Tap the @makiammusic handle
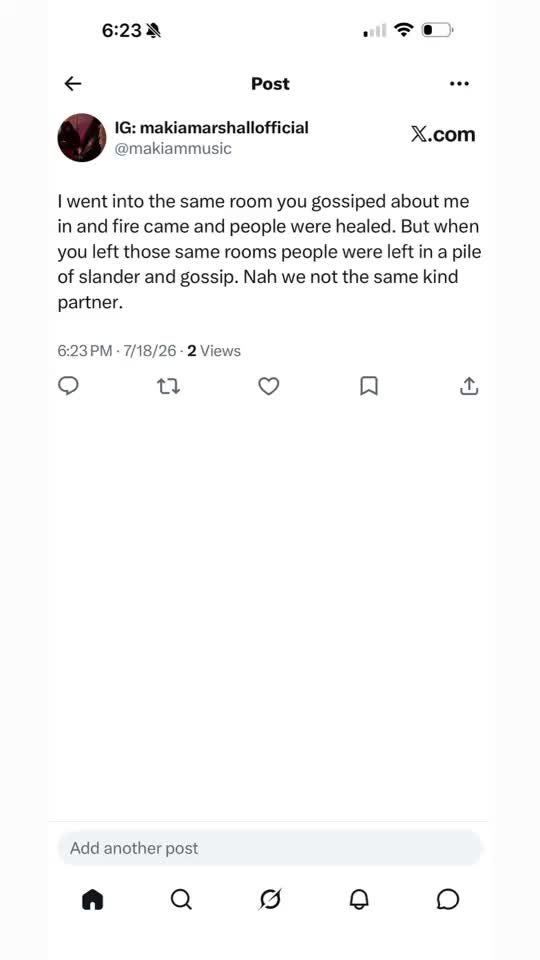 (x=173, y=148)
